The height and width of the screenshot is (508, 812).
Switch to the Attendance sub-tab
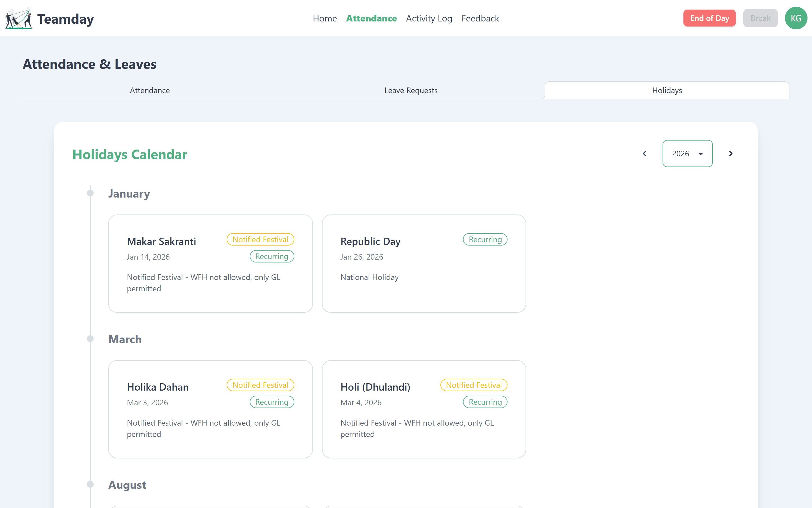tap(150, 90)
